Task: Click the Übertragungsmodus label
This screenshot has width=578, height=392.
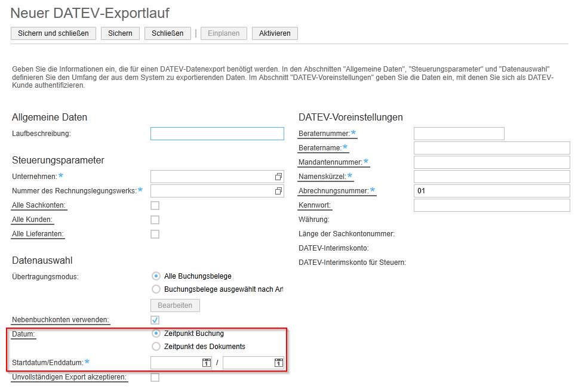Action: (45, 277)
